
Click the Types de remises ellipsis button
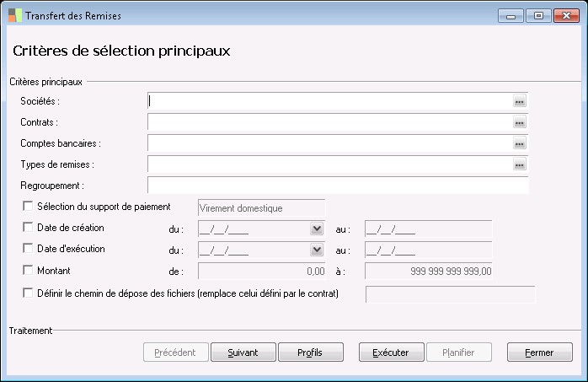[520, 164]
